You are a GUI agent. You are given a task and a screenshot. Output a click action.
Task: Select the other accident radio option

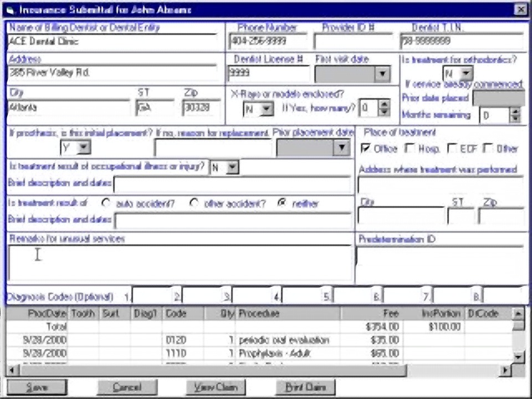194,203
